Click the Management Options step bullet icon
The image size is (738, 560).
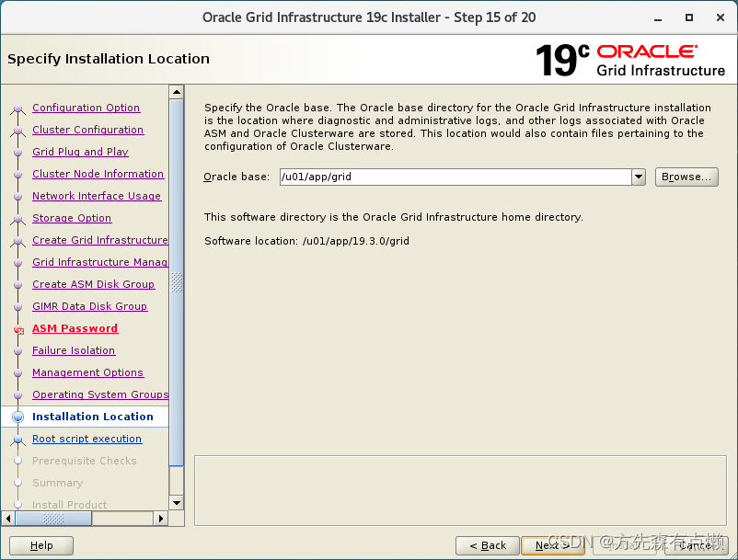(x=17, y=373)
